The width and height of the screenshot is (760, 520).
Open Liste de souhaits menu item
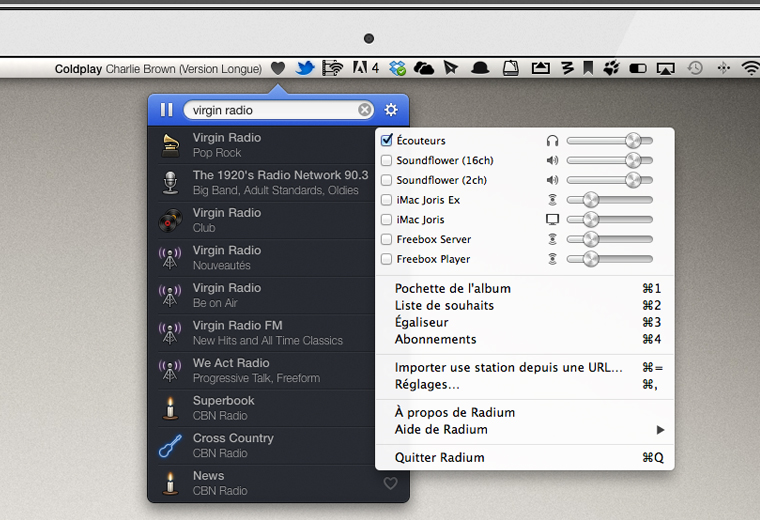click(525, 305)
